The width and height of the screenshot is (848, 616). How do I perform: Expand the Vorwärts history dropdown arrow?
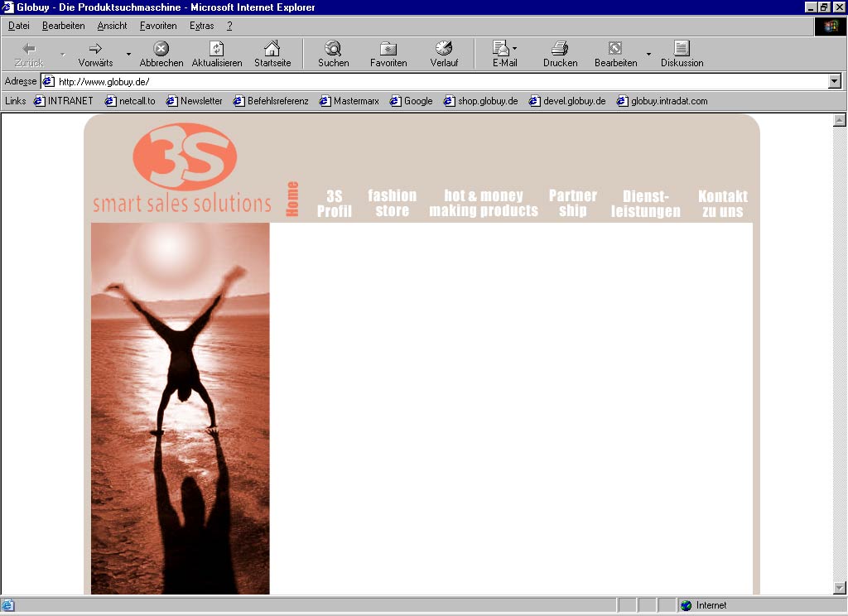pos(128,54)
